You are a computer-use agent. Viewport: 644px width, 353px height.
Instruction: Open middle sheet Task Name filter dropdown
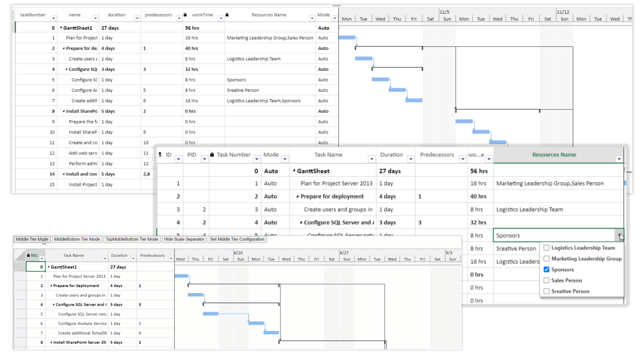372,159
